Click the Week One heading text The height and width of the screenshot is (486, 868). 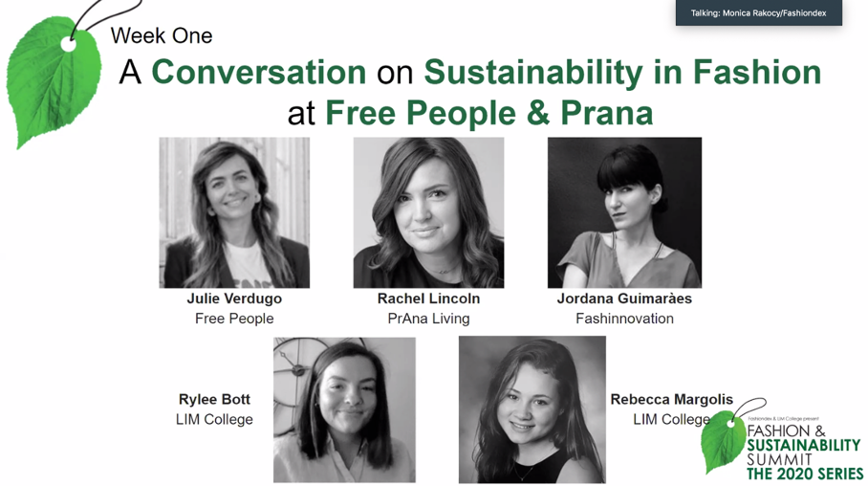162,36
